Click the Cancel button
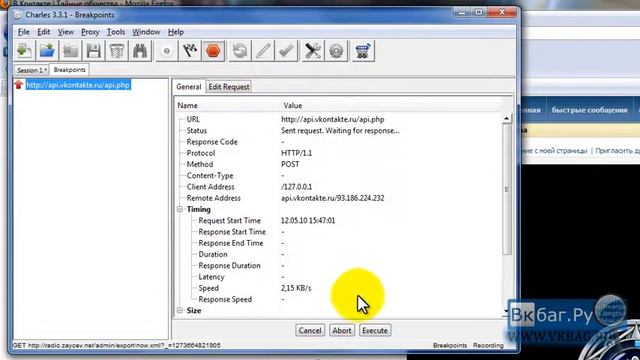Viewport: 640px width, 360px height. coord(310,330)
